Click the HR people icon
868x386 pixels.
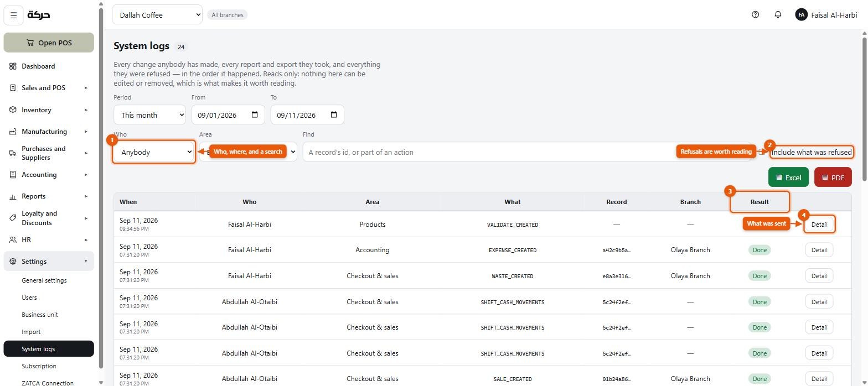(x=13, y=240)
